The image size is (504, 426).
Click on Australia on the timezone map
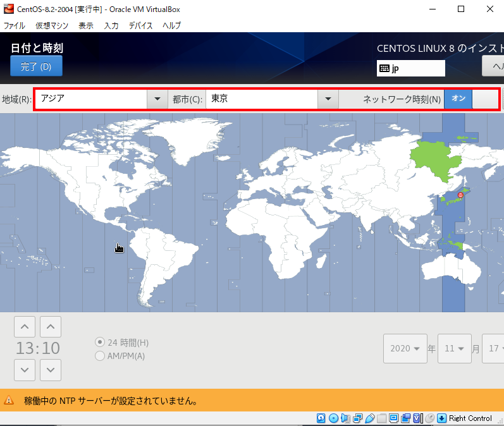[452, 269]
